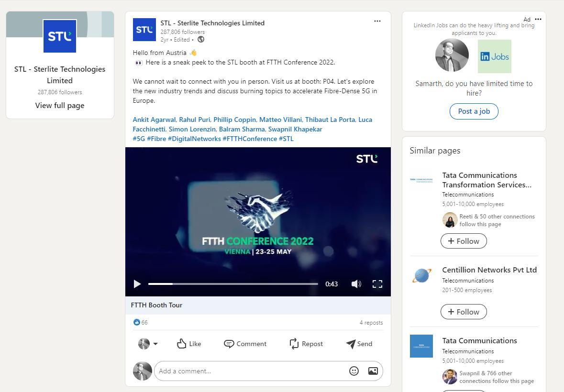Open Tata Communications Transformation Services page title
The image size is (564, 392).
tap(487, 180)
